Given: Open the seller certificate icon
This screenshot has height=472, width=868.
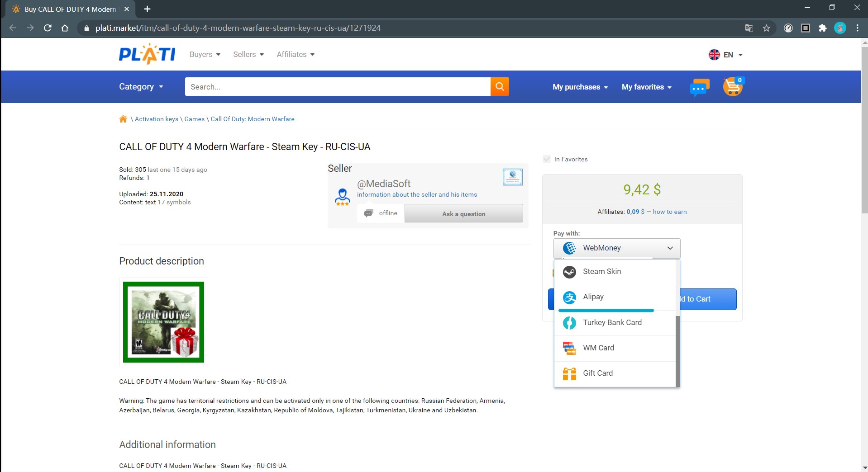Looking at the screenshot, I should pyautogui.click(x=513, y=177).
